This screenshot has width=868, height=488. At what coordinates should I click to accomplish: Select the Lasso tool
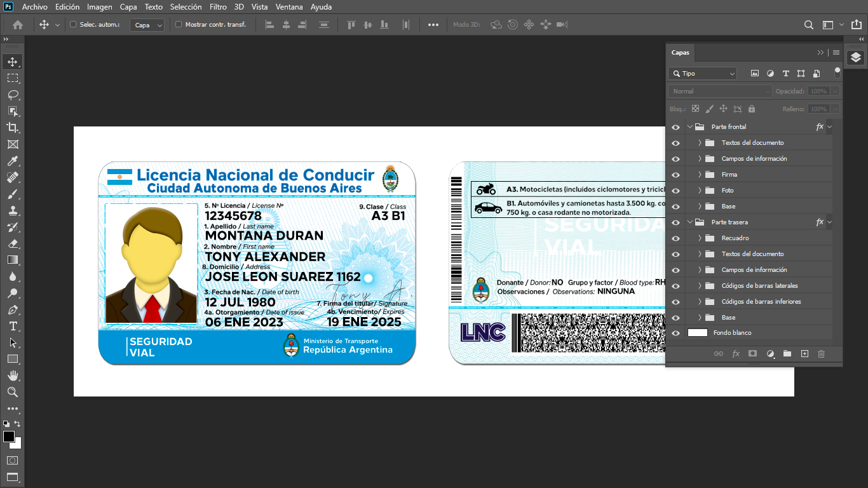13,95
